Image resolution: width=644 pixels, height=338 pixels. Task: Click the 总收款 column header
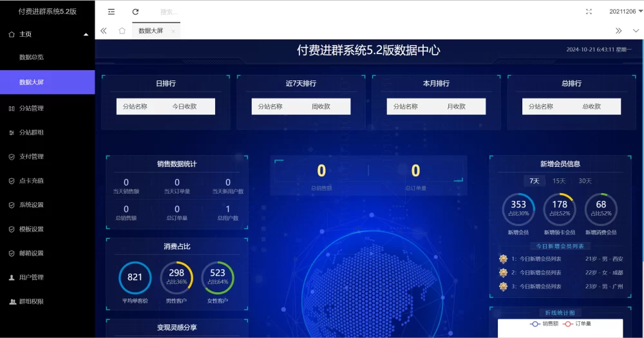pyautogui.click(x=591, y=106)
